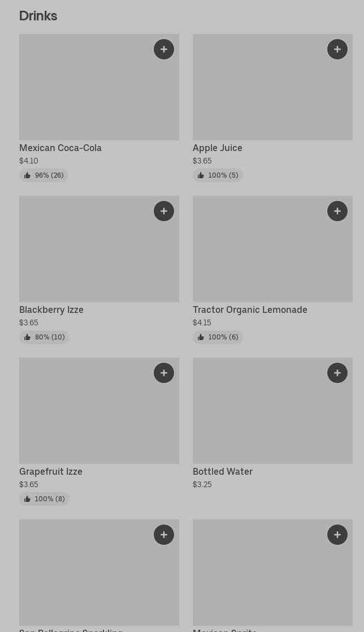This screenshot has height=632, width=364.
Task: Click plus on San Pellegrino item
Action: pos(164,535)
